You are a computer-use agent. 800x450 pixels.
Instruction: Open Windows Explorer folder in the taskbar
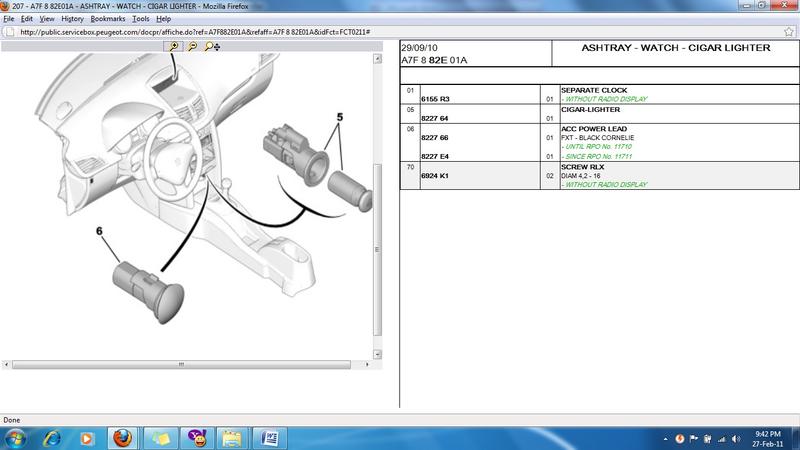point(232,438)
